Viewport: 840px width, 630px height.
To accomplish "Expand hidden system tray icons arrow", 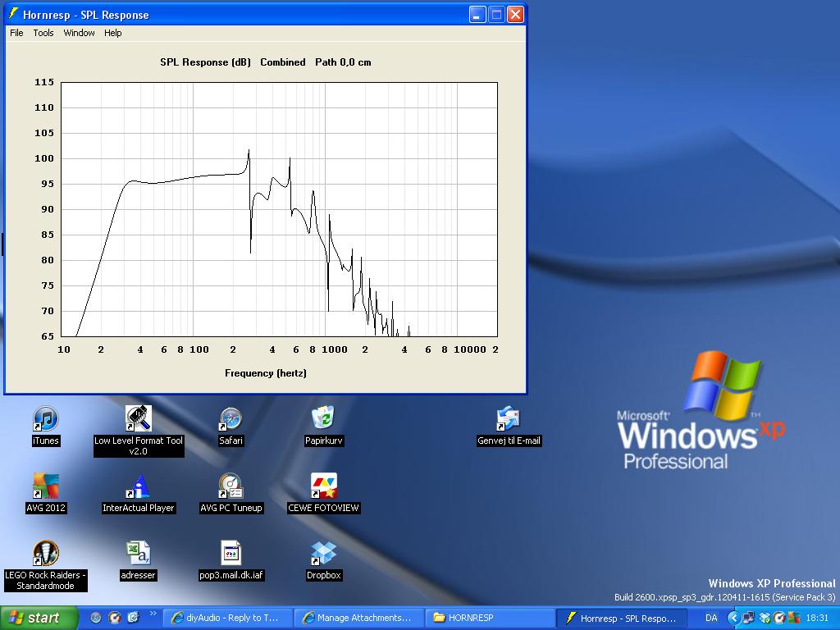I will (733, 619).
